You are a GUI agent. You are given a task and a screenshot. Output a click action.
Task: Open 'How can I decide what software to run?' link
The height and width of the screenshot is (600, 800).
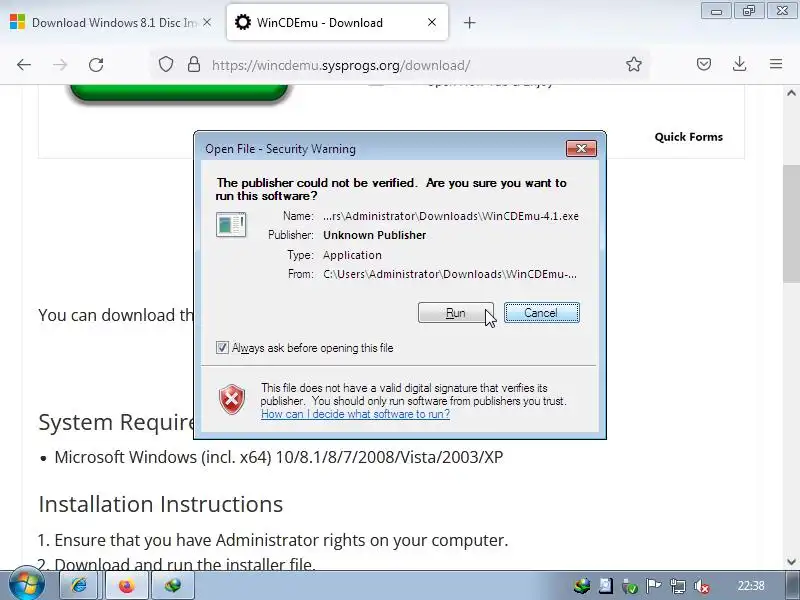355,414
